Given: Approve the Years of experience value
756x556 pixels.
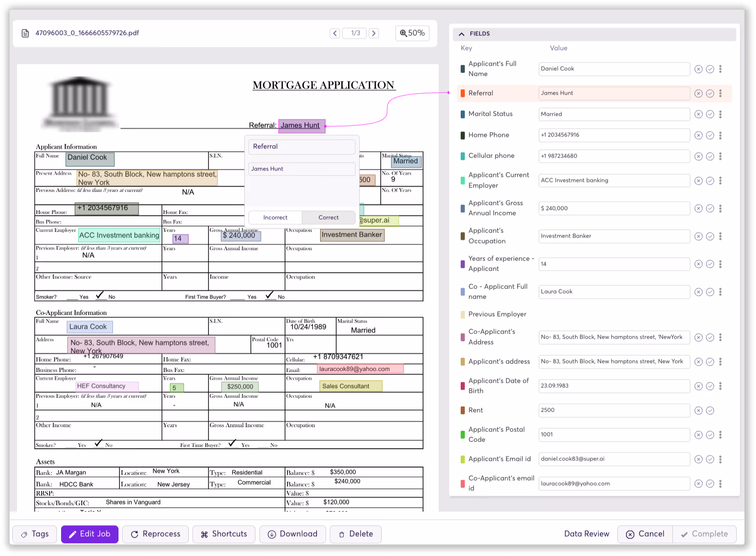Looking at the screenshot, I should click(710, 264).
